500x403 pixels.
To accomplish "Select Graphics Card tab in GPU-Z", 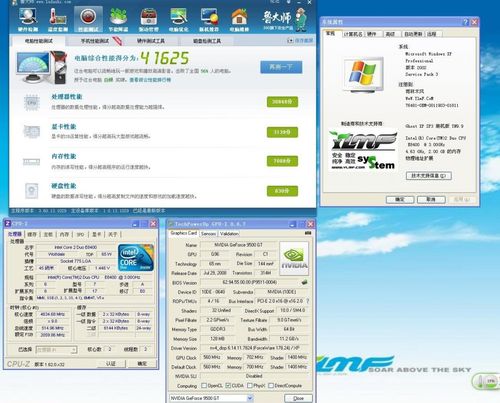I will pyautogui.click(x=184, y=233).
